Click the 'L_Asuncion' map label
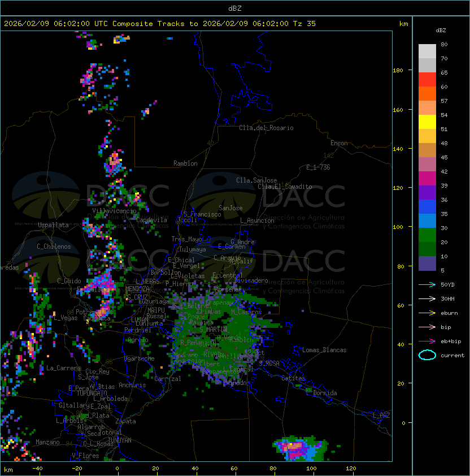This screenshot has width=470, height=476. (x=257, y=220)
